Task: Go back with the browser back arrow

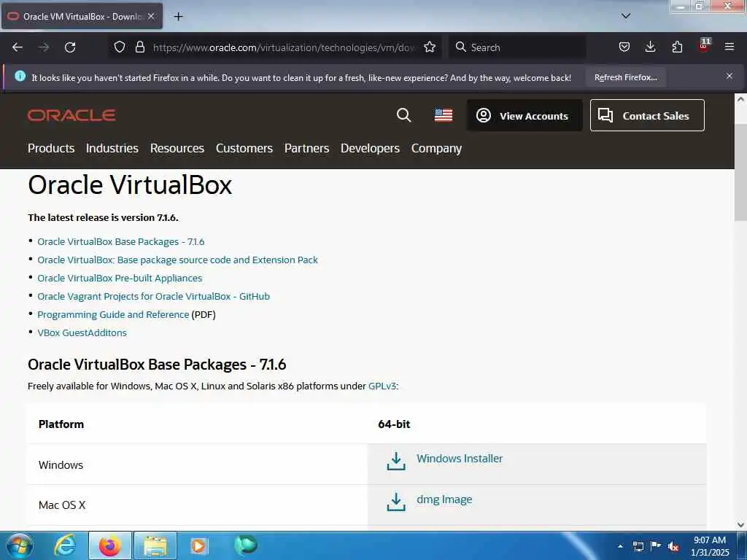Action: pyautogui.click(x=18, y=47)
